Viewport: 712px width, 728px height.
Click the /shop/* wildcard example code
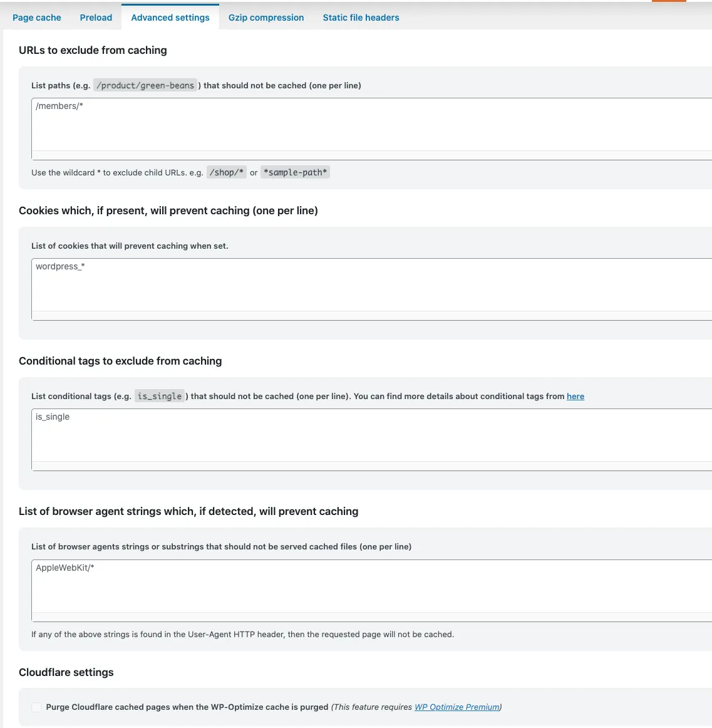[227, 172]
